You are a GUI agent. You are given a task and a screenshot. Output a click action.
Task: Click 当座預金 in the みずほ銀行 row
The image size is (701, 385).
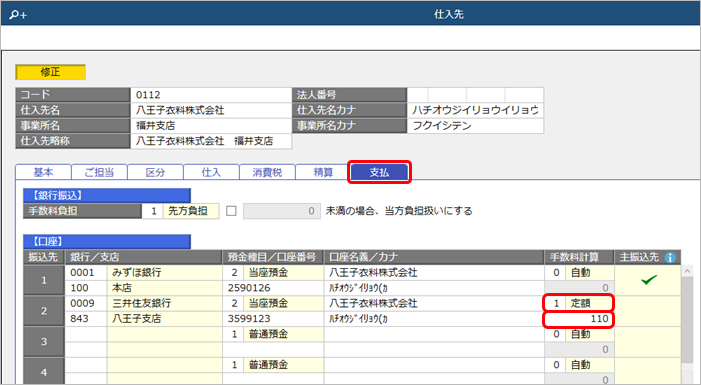pyautogui.click(x=283, y=273)
